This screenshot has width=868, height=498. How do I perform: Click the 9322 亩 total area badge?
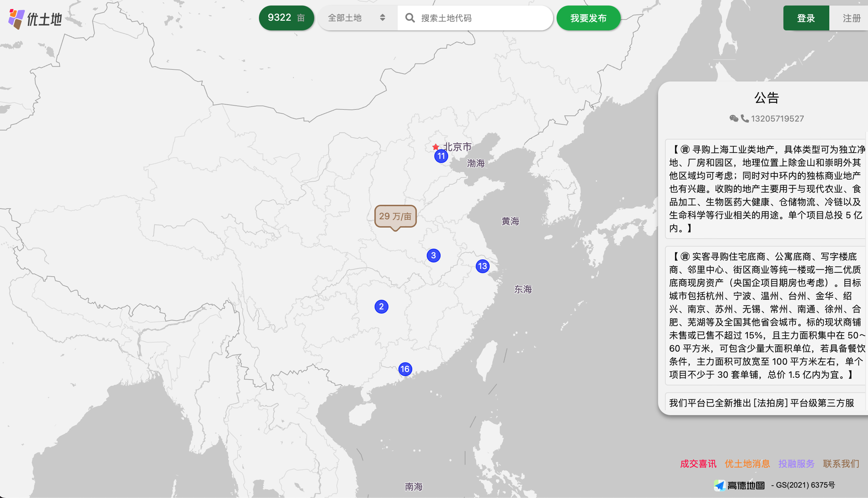click(x=286, y=18)
